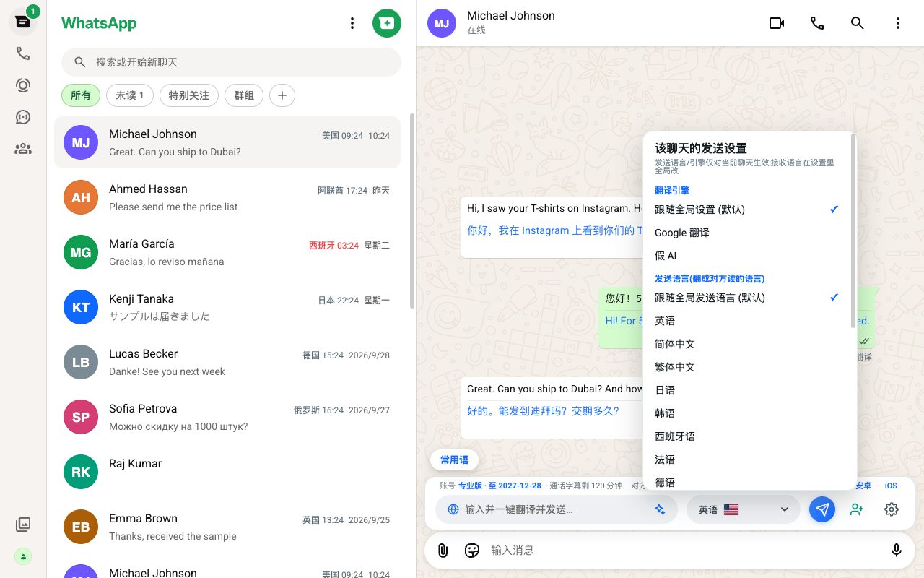This screenshot has height=578, width=924.
Task: Select the 所有 filter tab
Action: (x=81, y=95)
